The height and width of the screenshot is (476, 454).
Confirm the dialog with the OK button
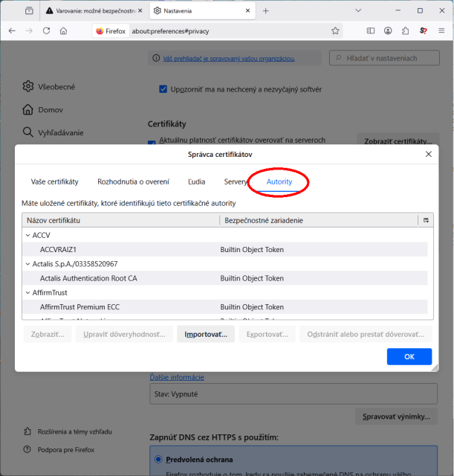[x=409, y=356]
